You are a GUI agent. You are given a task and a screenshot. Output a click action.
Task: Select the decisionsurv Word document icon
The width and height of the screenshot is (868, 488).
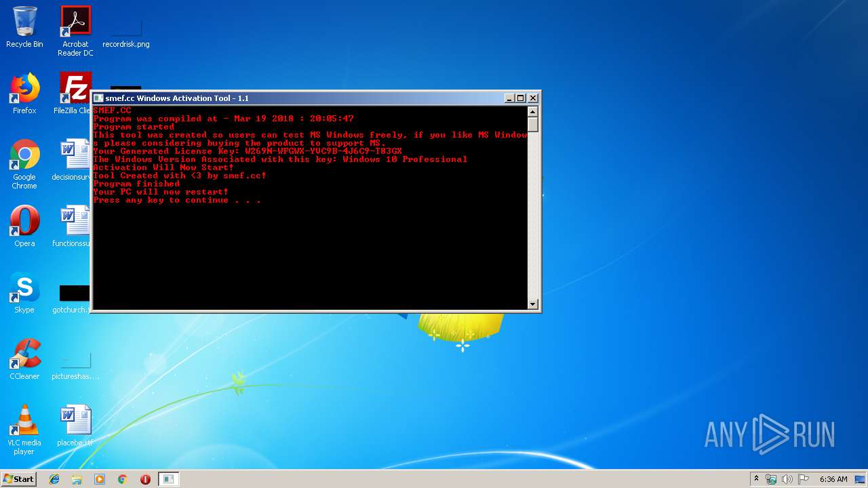[72, 160]
